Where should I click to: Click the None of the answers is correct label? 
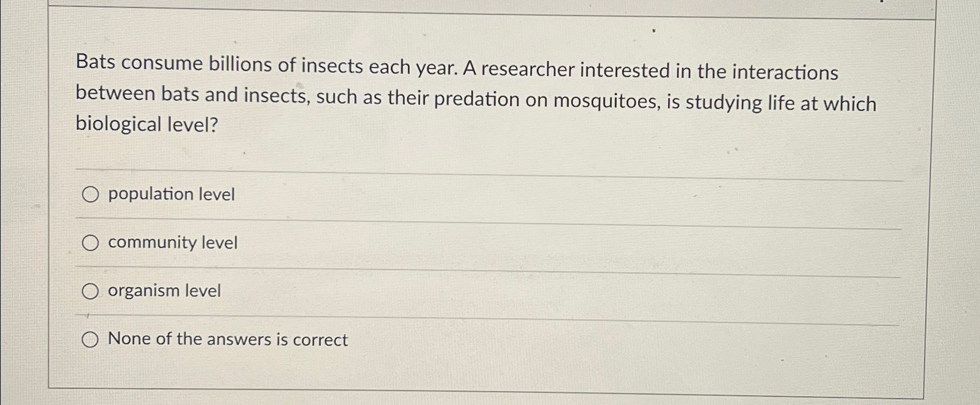(x=227, y=339)
